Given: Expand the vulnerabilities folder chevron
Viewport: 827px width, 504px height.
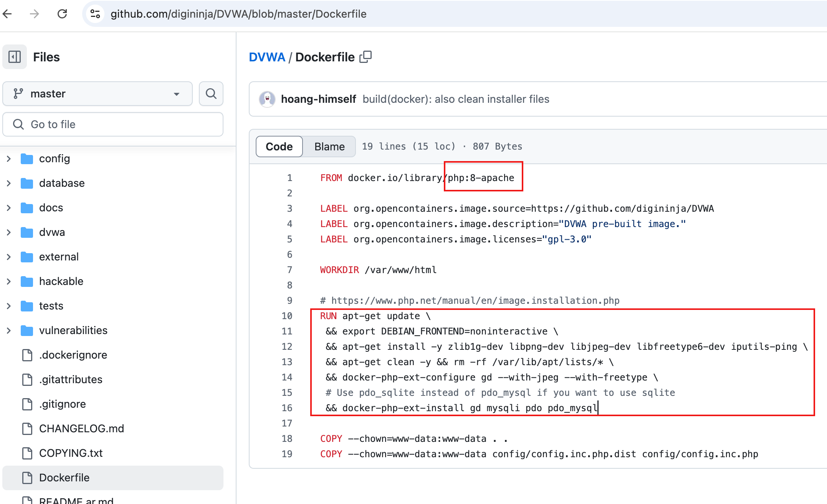Looking at the screenshot, I should [x=8, y=330].
